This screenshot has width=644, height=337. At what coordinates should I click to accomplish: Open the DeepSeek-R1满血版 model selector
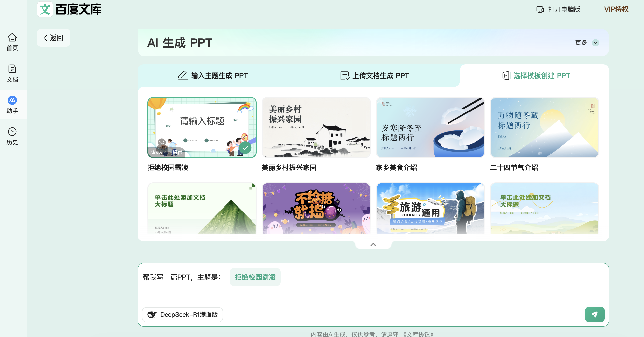tap(182, 314)
